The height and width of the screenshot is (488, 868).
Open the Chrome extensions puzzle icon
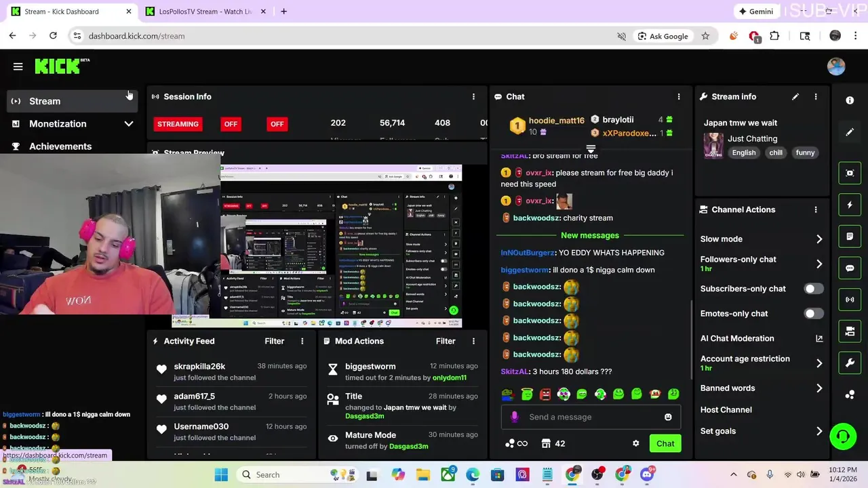click(774, 36)
